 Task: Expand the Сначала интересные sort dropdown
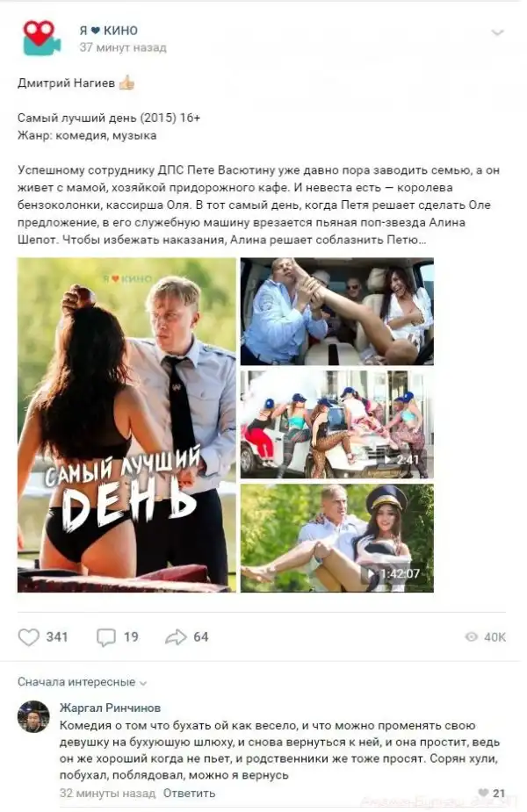click(x=82, y=682)
